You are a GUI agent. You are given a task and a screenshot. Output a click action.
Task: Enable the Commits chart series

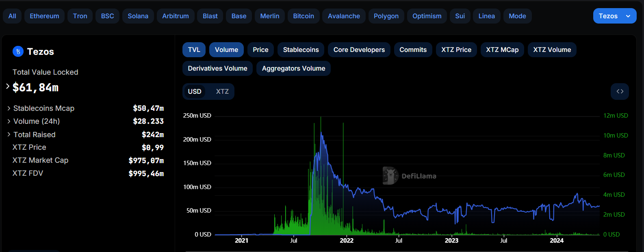pos(413,50)
